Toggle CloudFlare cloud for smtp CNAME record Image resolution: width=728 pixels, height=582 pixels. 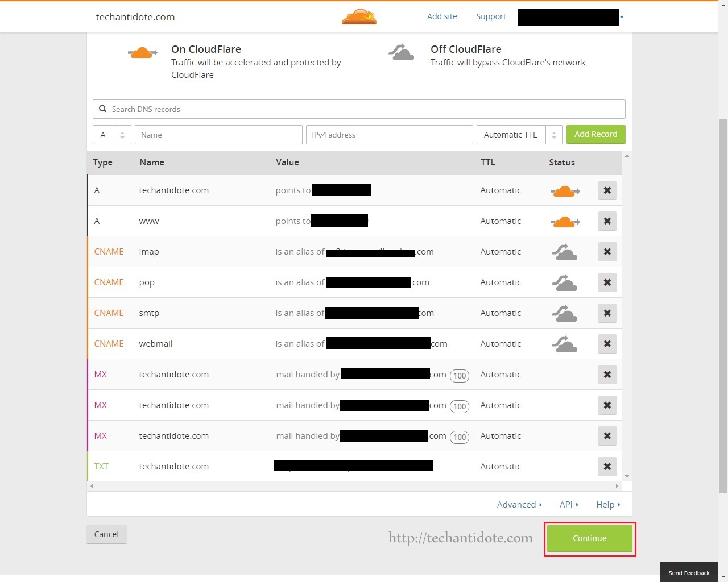[565, 313]
